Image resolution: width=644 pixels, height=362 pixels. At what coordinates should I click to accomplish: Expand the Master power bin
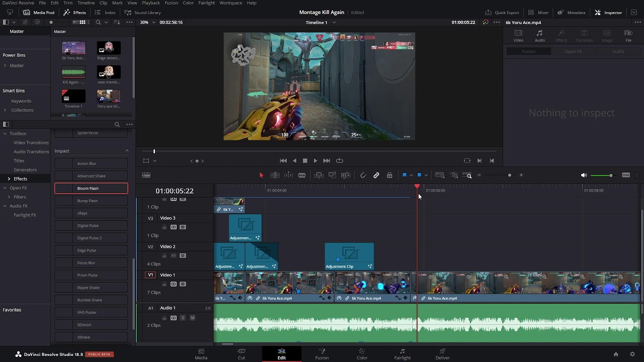pyautogui.click(x=5, y=66)
